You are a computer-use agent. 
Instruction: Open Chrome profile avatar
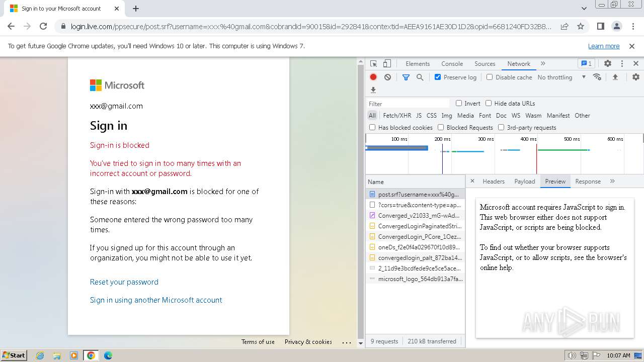click(x=616, y=26)
